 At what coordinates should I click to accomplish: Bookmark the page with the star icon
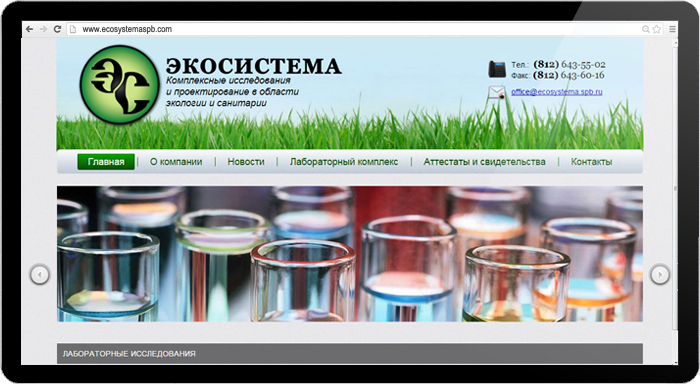656,29
